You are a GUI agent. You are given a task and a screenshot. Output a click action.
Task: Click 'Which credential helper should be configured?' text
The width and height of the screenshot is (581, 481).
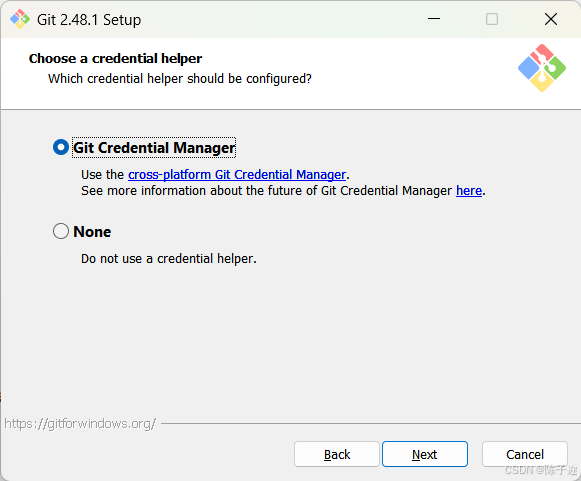pos(180,79)
